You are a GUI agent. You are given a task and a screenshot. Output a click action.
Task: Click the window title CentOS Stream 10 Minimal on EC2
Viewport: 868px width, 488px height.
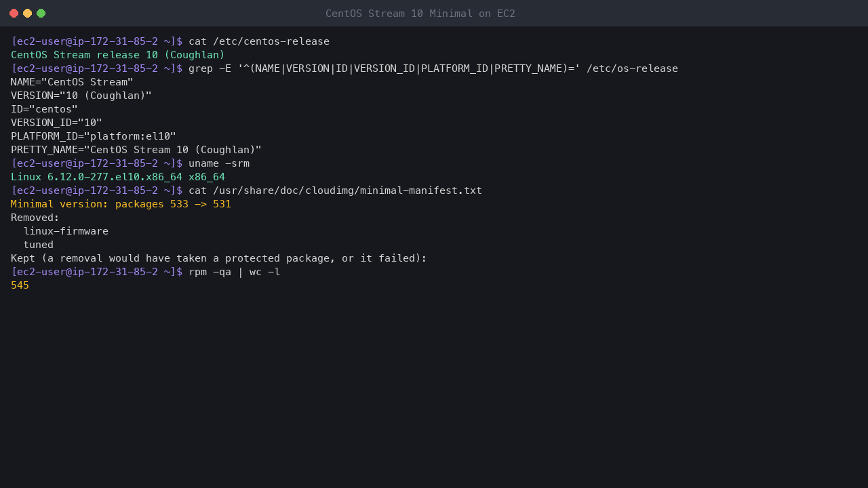tap(420, 14)
